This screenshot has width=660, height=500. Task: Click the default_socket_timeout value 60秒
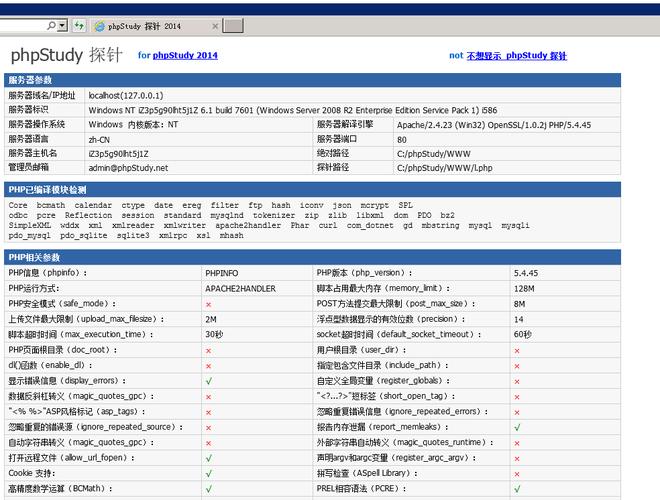click(x=523, y=335)
